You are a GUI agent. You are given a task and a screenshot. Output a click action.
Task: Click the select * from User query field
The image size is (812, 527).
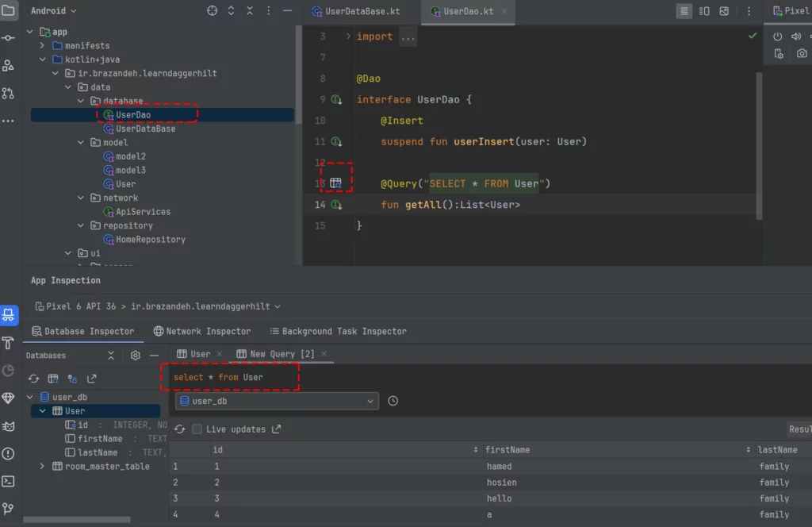click(230, 377)
